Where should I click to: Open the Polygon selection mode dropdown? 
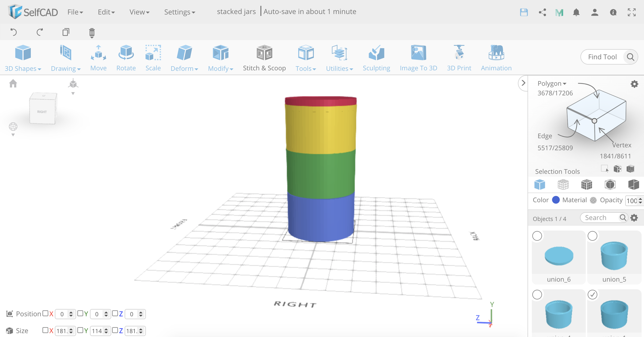(x=552, y=83)
